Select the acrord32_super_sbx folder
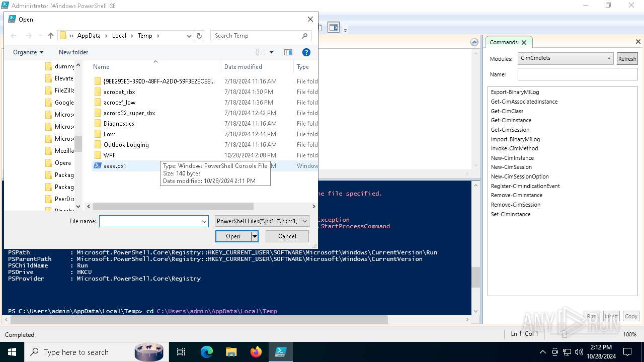This screenshot has width=644, height=362. click(129, 113)
